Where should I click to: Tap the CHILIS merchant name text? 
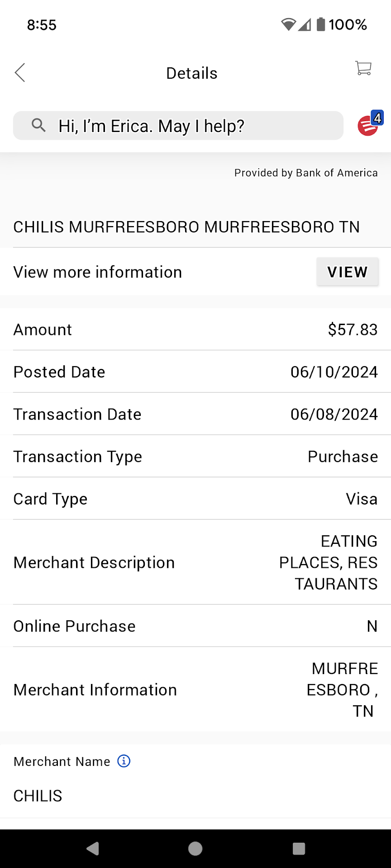coord(38,796)
